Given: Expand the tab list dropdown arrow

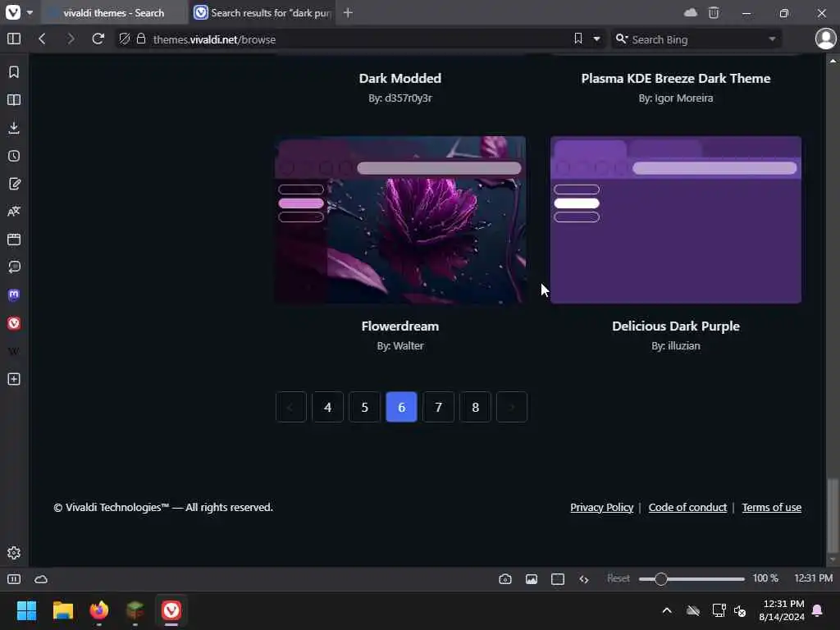Looking at the screenshot, I should coord(30,12).
